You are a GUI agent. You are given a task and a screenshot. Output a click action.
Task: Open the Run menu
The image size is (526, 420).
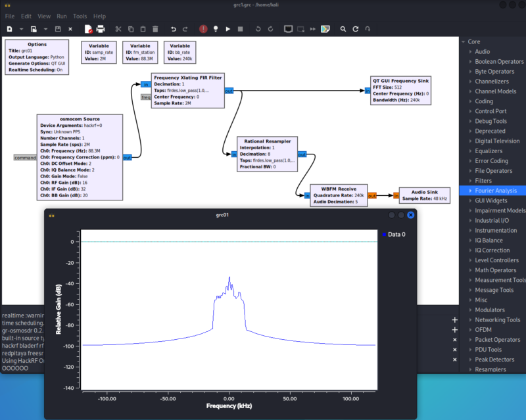coord(61,16)
